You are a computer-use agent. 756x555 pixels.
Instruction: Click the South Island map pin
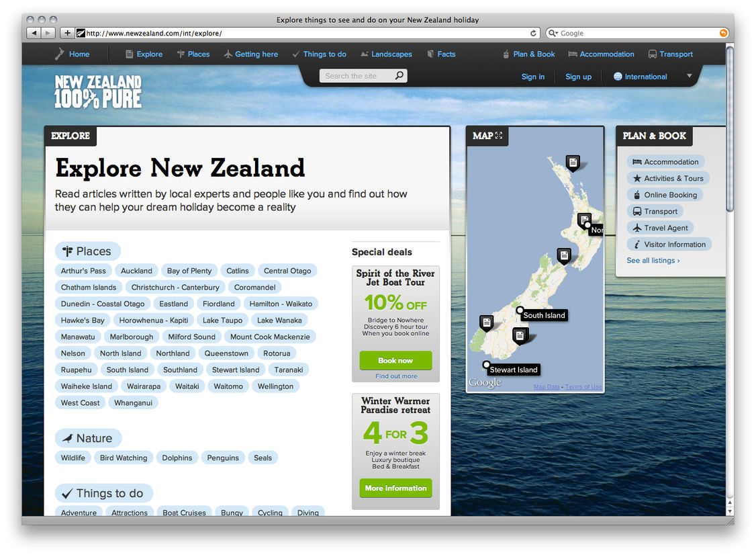tap(520, 310)
